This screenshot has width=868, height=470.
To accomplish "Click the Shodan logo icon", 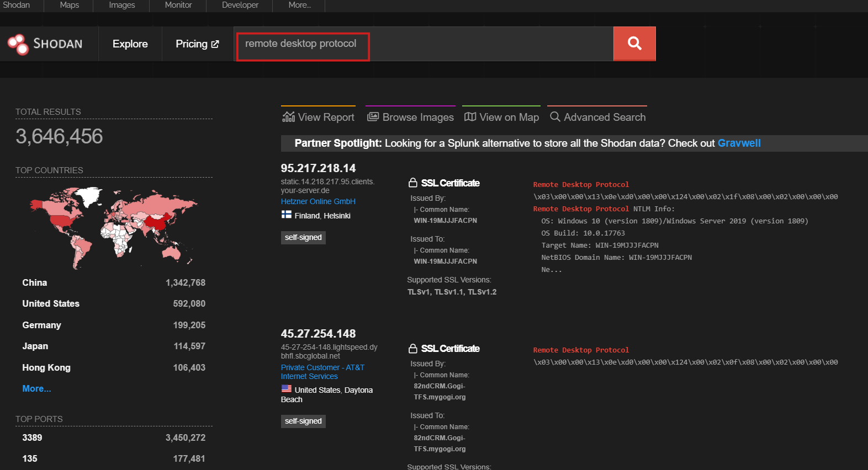I will tap(18, 44).
